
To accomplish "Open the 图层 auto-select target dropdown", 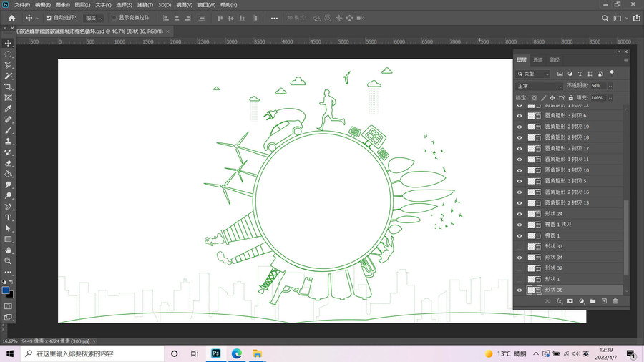I will point(94,18).
